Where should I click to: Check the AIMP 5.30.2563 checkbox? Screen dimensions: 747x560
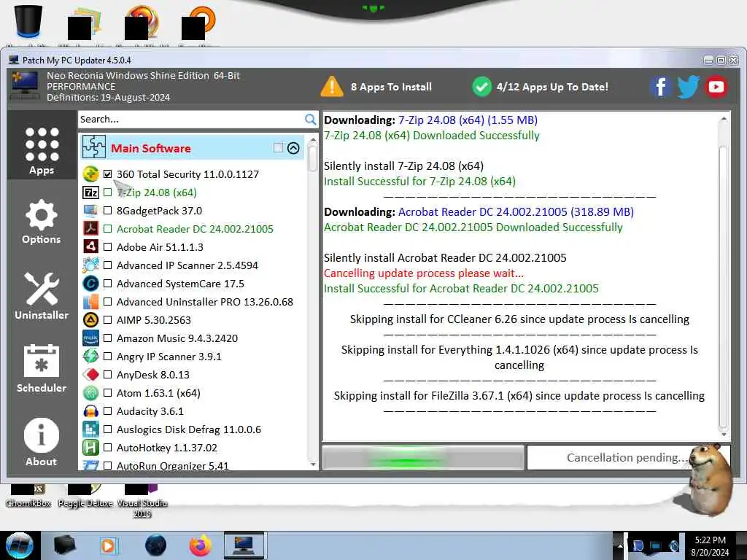(108, 320)
